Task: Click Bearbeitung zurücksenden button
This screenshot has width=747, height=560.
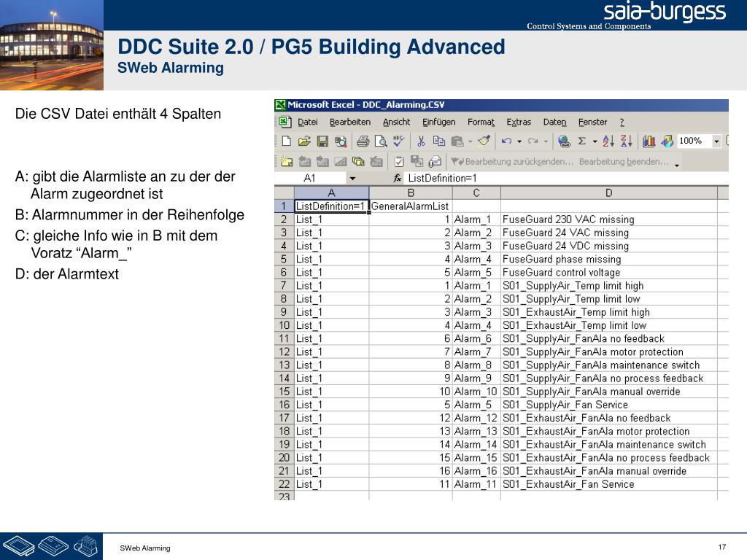Action: pos(513,161)
